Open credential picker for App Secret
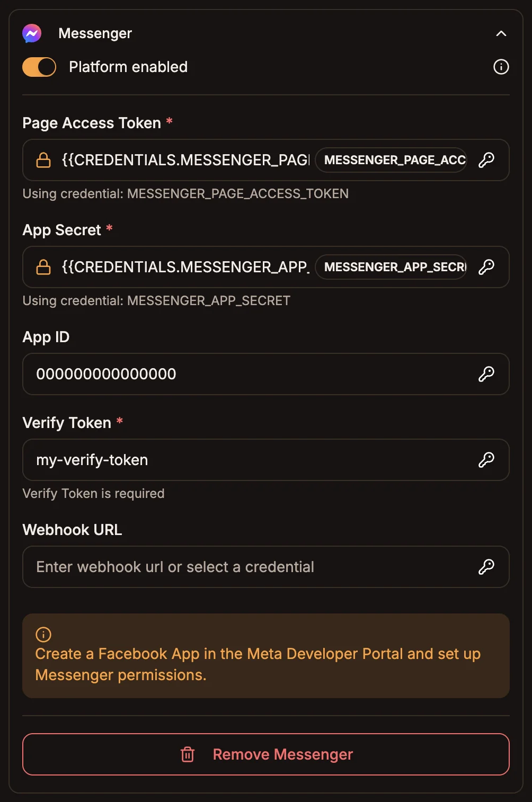The image size is (532, 802). click(486, 267)
